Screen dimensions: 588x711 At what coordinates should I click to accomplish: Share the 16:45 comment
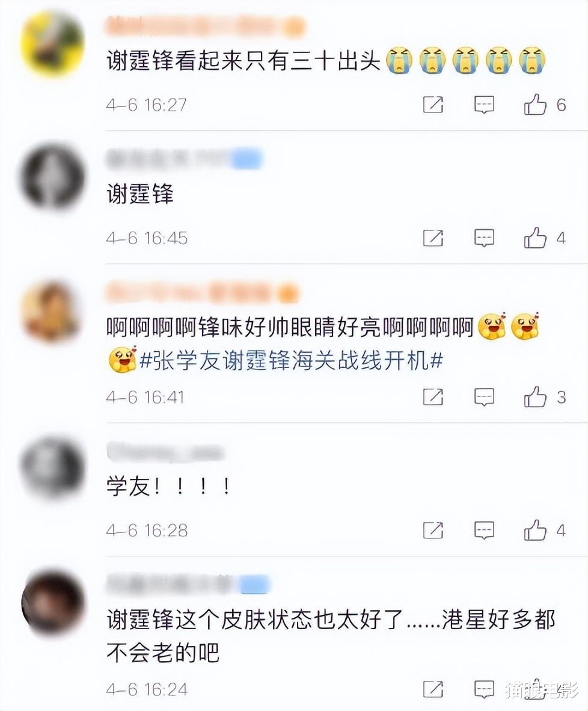click(x=433, y=238)
